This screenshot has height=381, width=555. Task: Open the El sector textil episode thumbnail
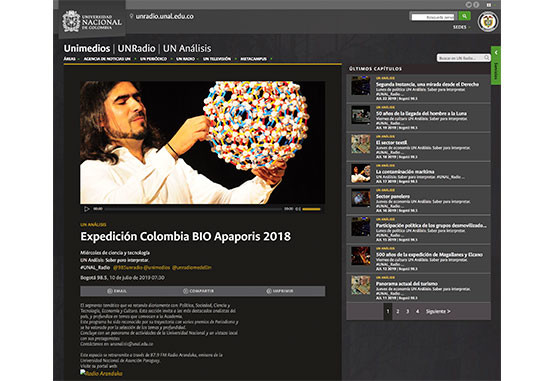360,144
